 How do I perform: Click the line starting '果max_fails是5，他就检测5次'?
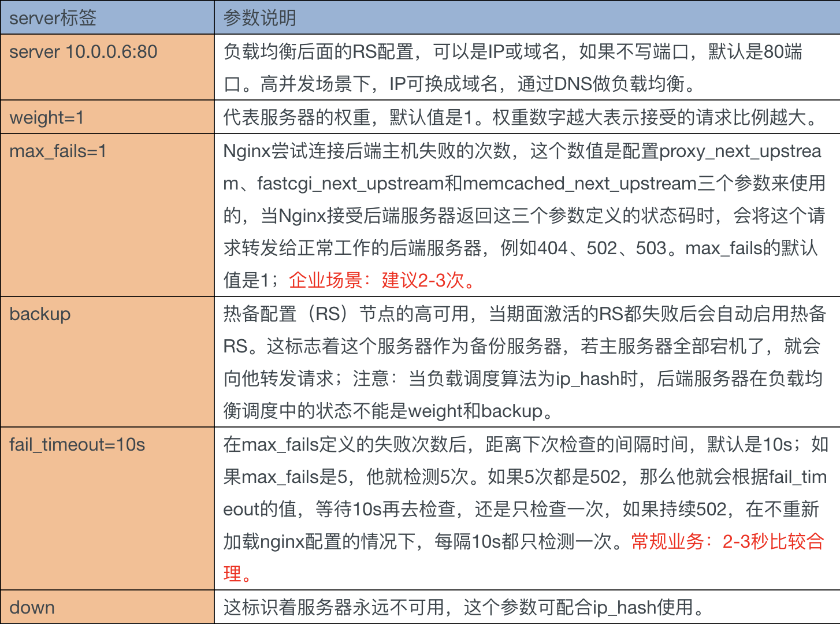(525, 477)
